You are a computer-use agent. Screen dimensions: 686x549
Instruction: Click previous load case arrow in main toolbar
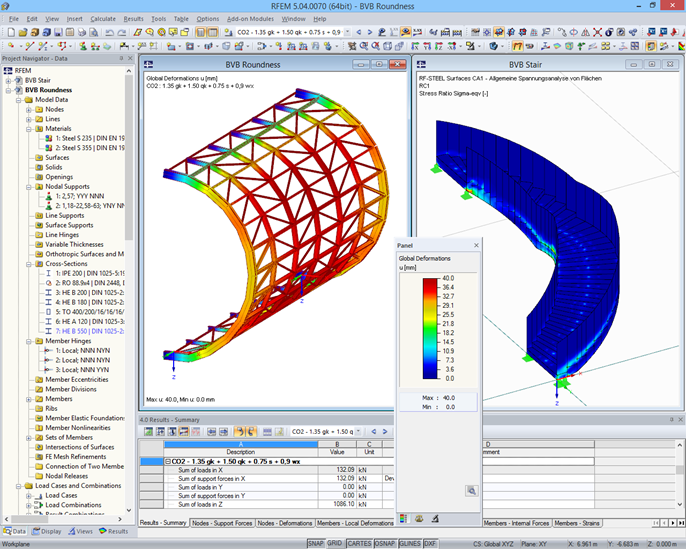pyautogui.click(x=359, y=32)
